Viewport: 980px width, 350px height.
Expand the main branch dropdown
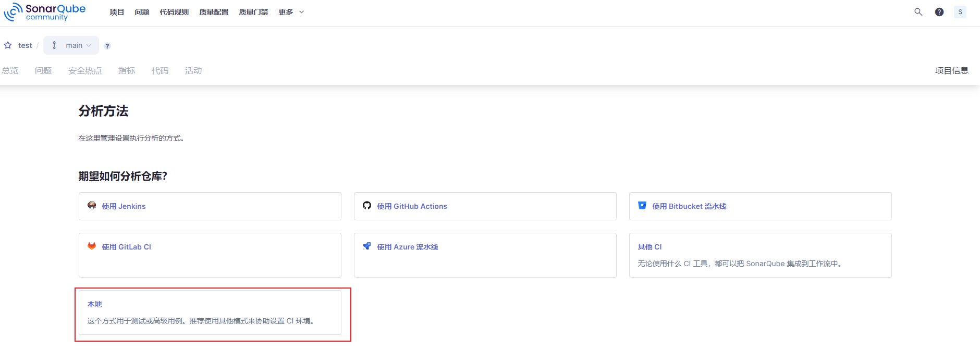point(71,45)
